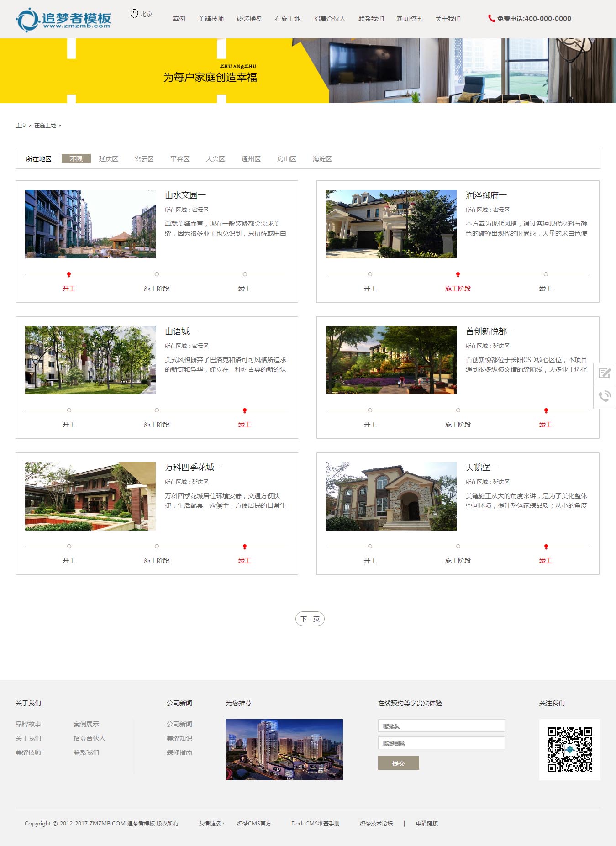This screenshot has height=846, width=616.
Task: Click the 下一页 pagination button
Action: [x=310, y=619]
